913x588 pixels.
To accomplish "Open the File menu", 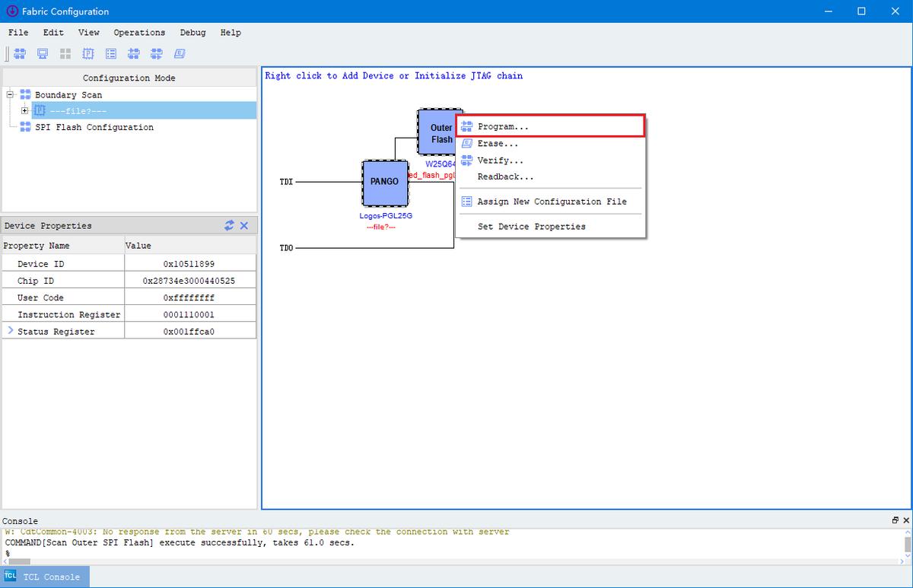I will (18, 33).
